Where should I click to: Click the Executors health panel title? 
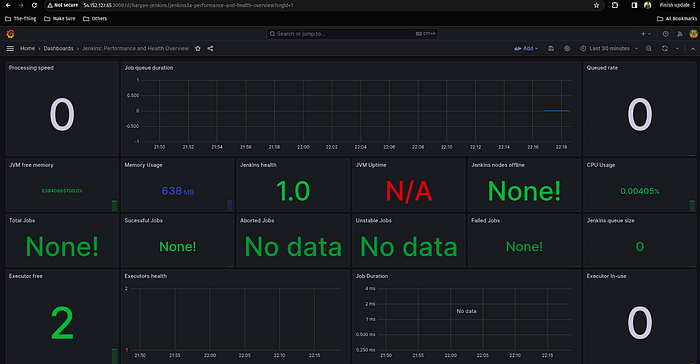146,276
